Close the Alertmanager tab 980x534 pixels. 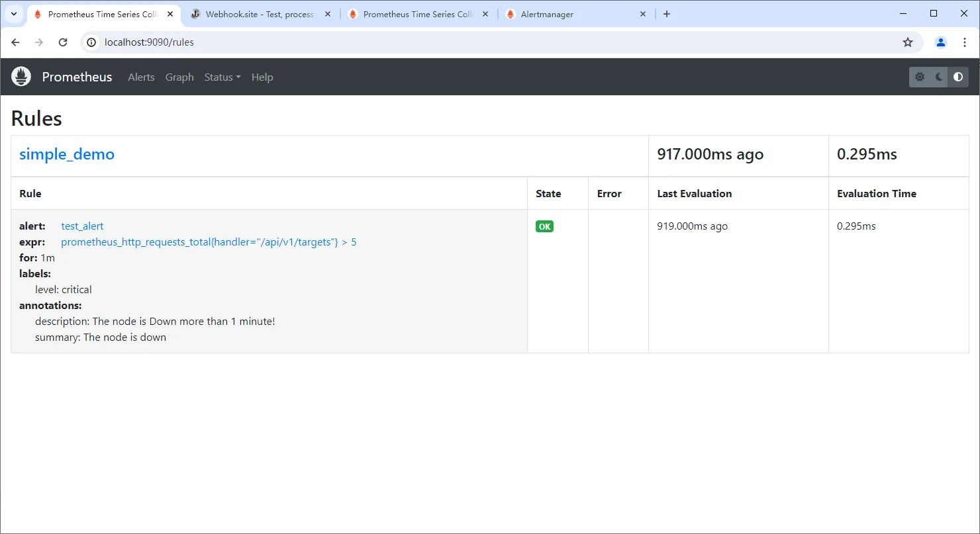coord(643,14)
